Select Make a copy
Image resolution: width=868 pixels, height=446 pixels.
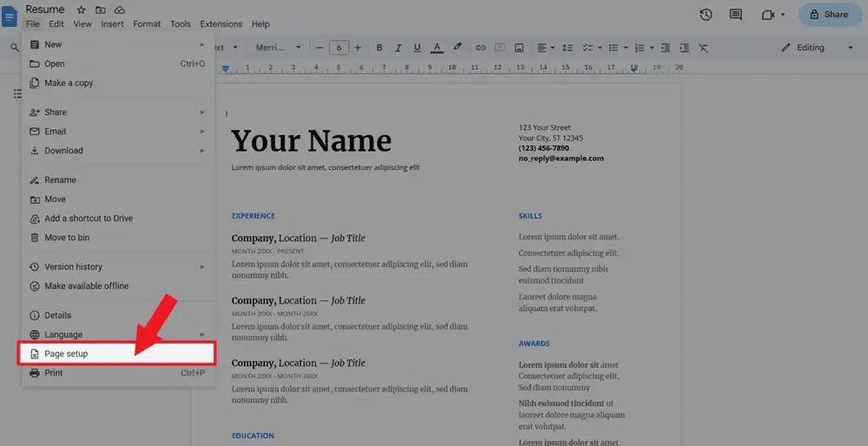pyautogui.click(x=118, y=83)
